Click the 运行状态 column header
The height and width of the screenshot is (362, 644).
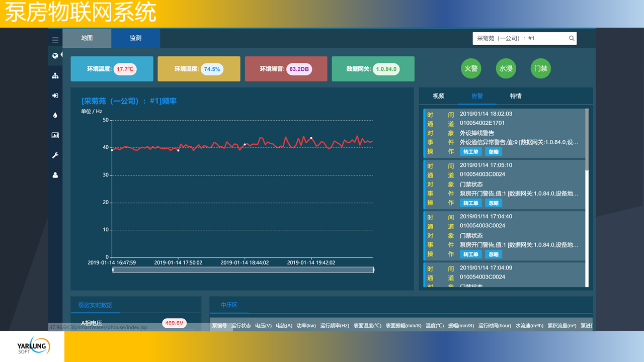241,326
